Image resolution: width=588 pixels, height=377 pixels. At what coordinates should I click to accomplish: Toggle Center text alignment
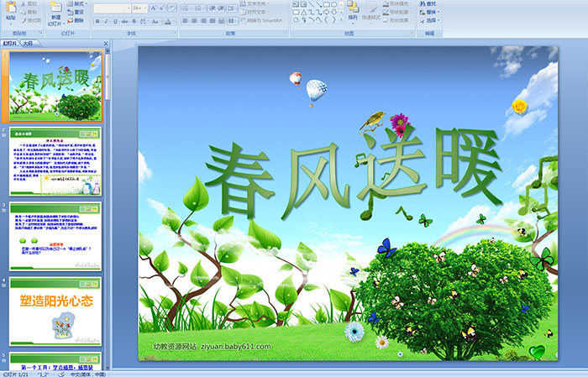[194, 21]
